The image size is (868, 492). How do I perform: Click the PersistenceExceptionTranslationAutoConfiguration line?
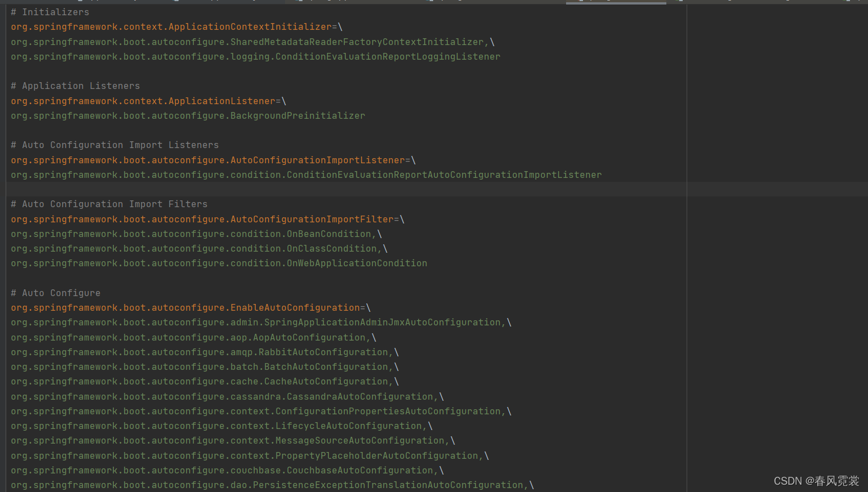coord(273,485)
